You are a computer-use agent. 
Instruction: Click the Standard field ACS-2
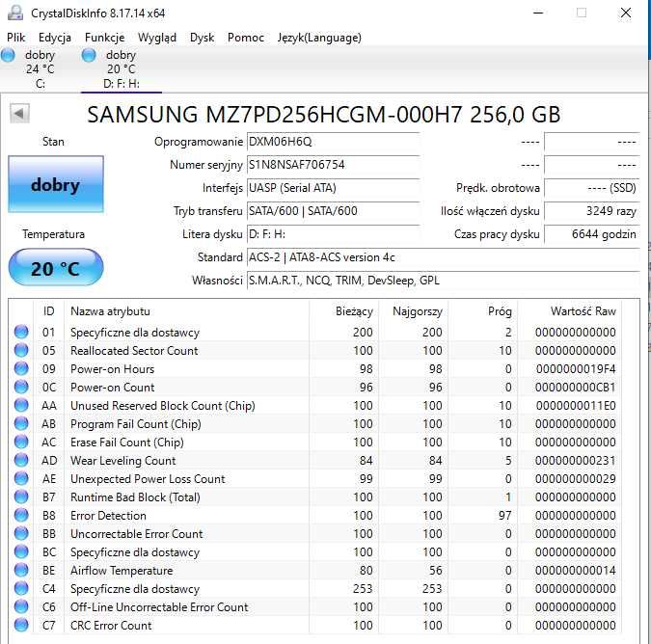pos(443,257)
